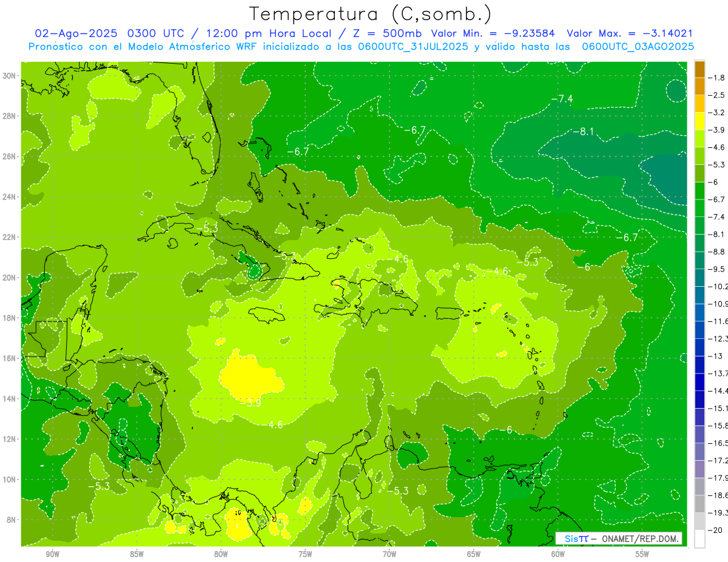Screen dimensions: 728x562
Task: Click the "Sis" logo text in credit box
Action: pyautogui.click(x=571, y=538)
